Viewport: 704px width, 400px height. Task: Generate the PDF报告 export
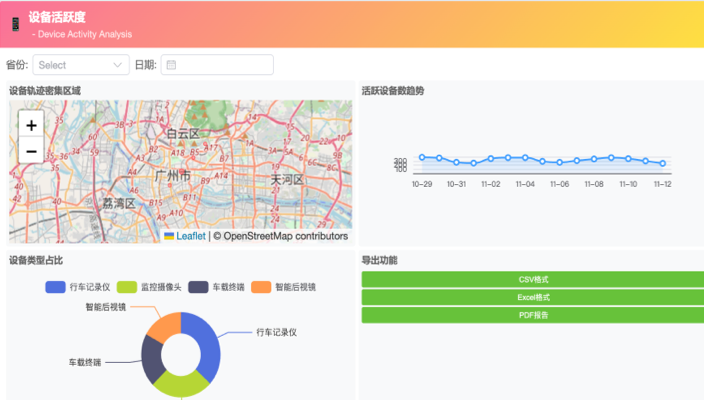(533, 315)
